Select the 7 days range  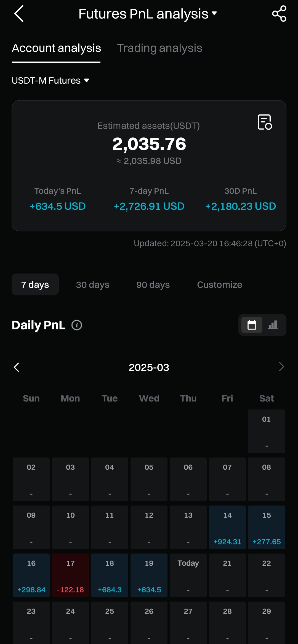[35, 284]
